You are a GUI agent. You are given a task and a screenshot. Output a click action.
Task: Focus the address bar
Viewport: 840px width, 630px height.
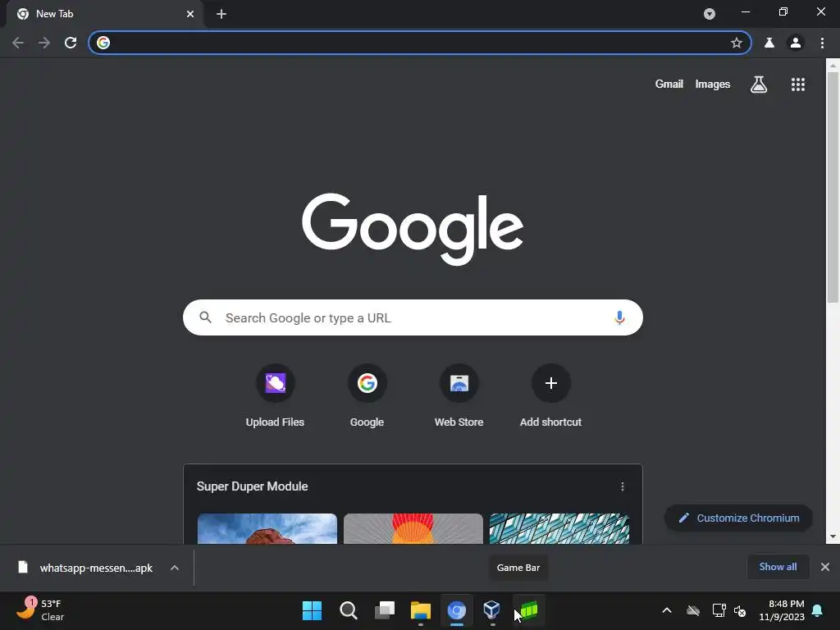tap(419, 43)
